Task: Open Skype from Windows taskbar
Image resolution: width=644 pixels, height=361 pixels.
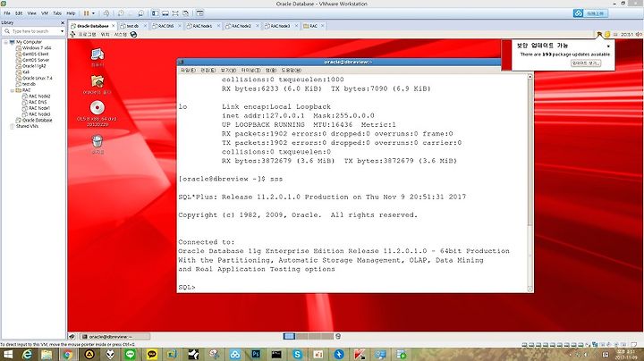Action: click(297, 355)
